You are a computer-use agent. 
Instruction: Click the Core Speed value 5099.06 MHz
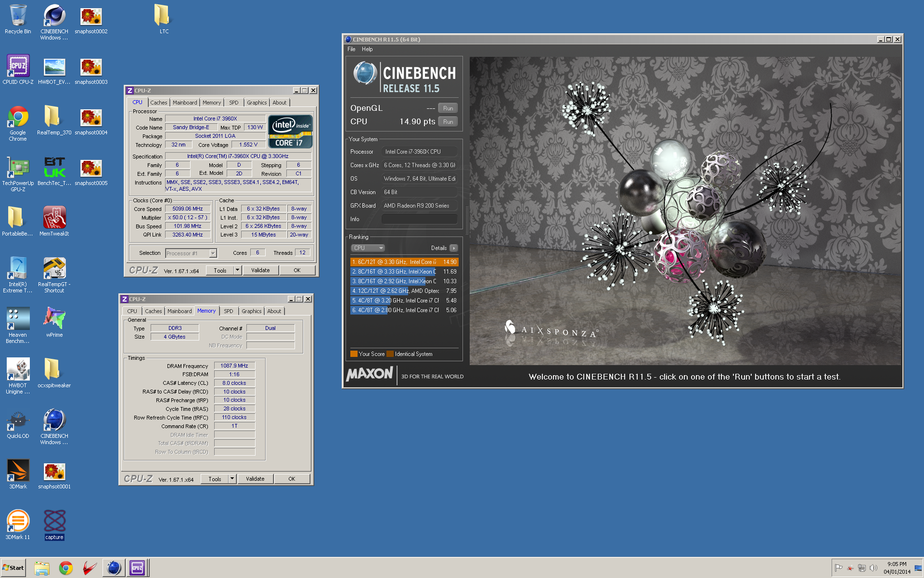[x=187, y=209]
